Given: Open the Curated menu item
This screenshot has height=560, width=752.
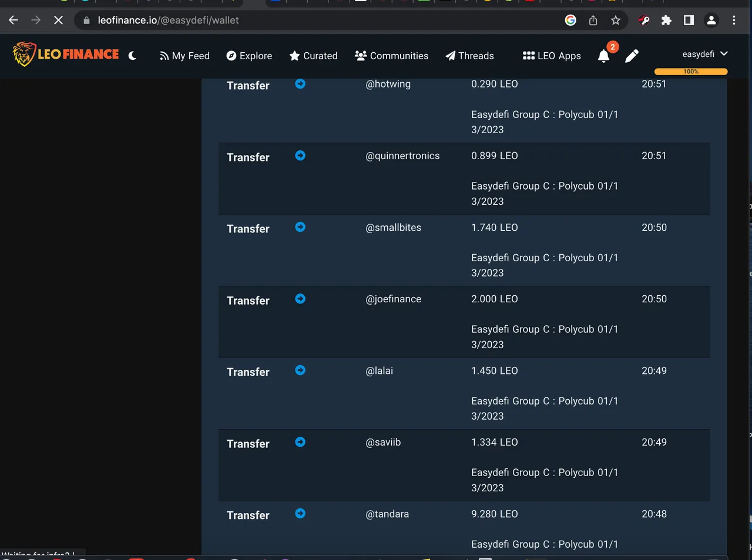Looking at the screenshot, I should pos(314,56).
